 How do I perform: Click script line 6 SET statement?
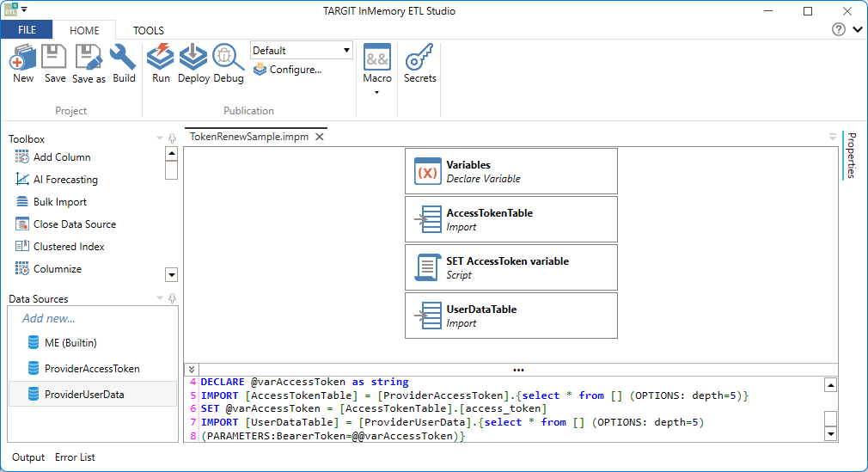[374, 409]
